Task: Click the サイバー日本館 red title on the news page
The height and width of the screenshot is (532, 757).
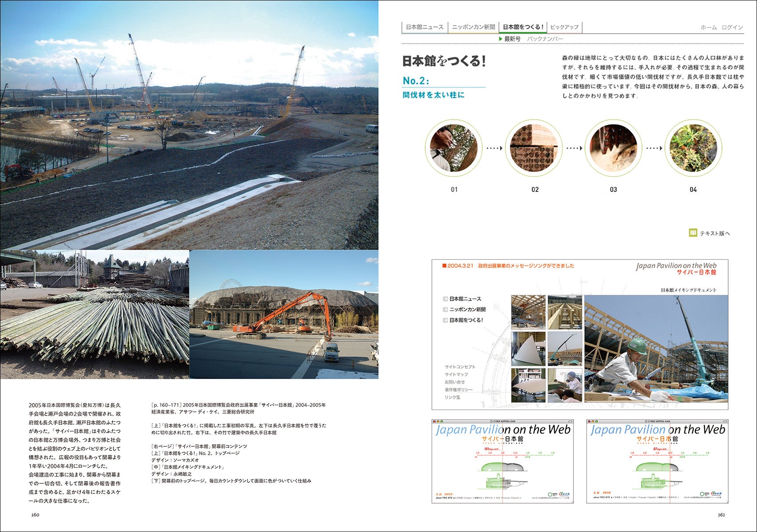Action: tap(696, 272)
